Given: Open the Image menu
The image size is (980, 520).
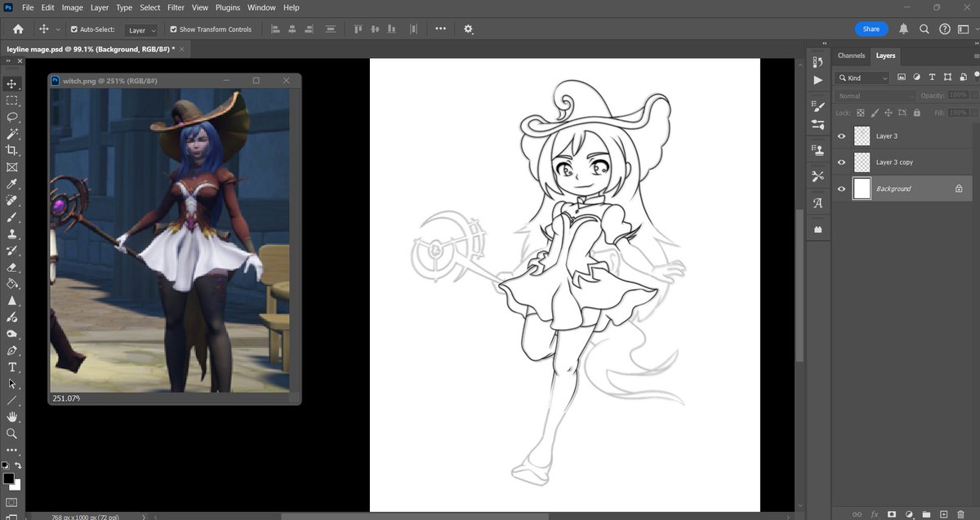Looking at the screenshot, I should point(73,7).
